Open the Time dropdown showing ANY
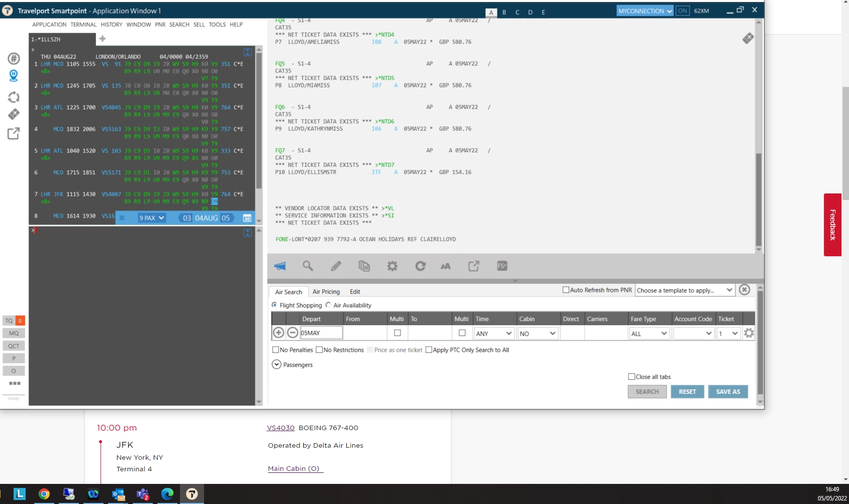 [x=494, y=333]
